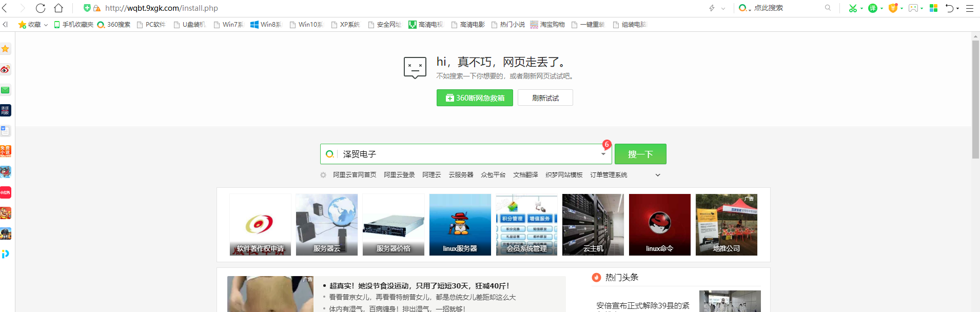The height and width of the screenshot is (312, 980).
Task: Click the green translate icon
Action: pos(872,8)
